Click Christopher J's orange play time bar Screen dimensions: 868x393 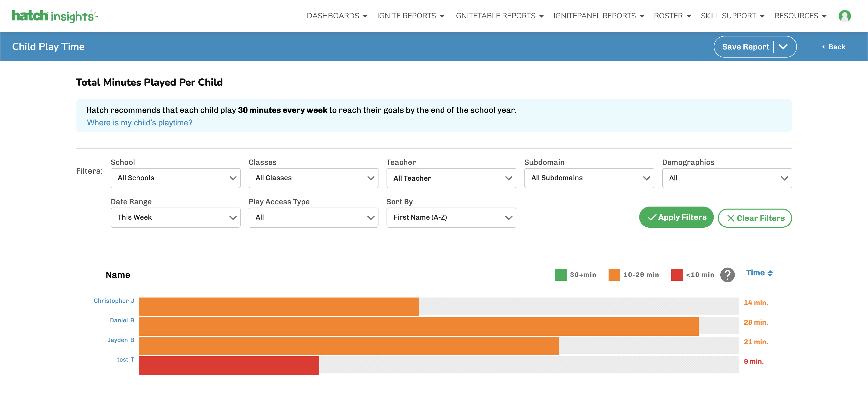click(279, 306)
